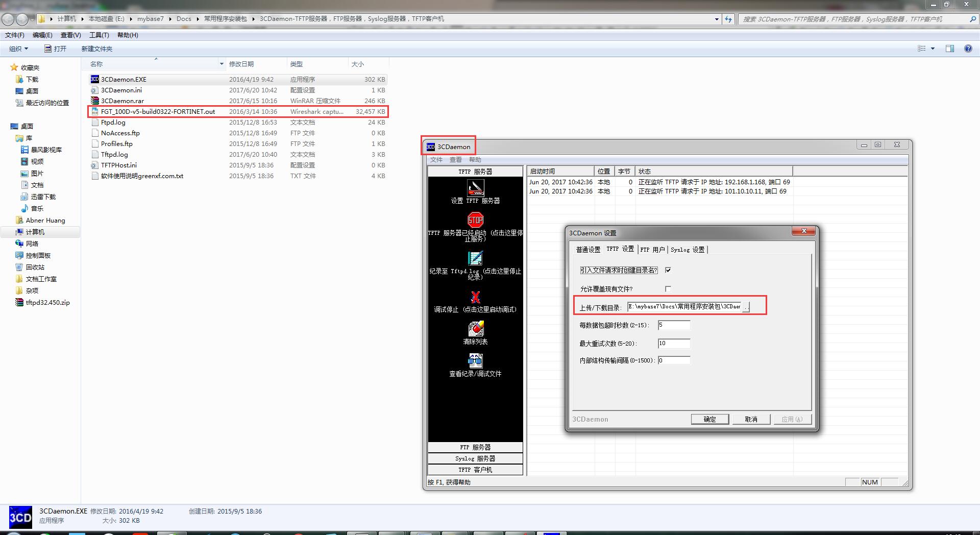Open the view options dropdown arrow
Viewport: 980px width, 535px height.
coord(933,48)
